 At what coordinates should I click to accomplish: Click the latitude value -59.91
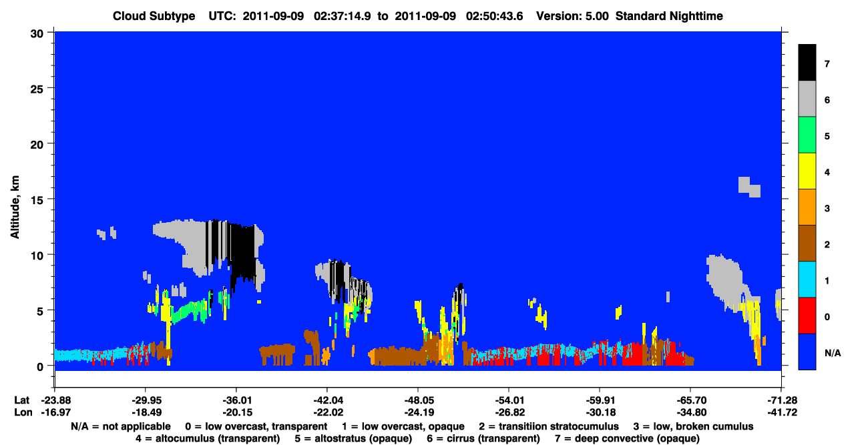coord(599,400)
